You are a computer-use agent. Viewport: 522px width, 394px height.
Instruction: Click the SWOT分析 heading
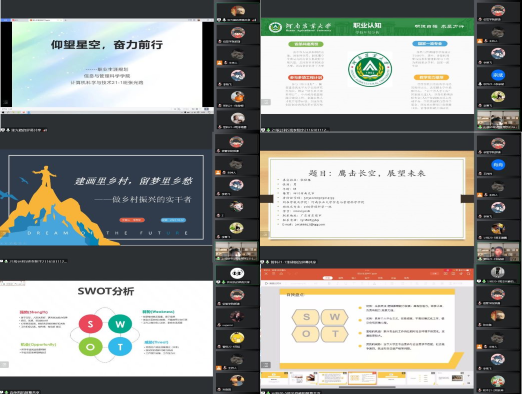[106, 291]
